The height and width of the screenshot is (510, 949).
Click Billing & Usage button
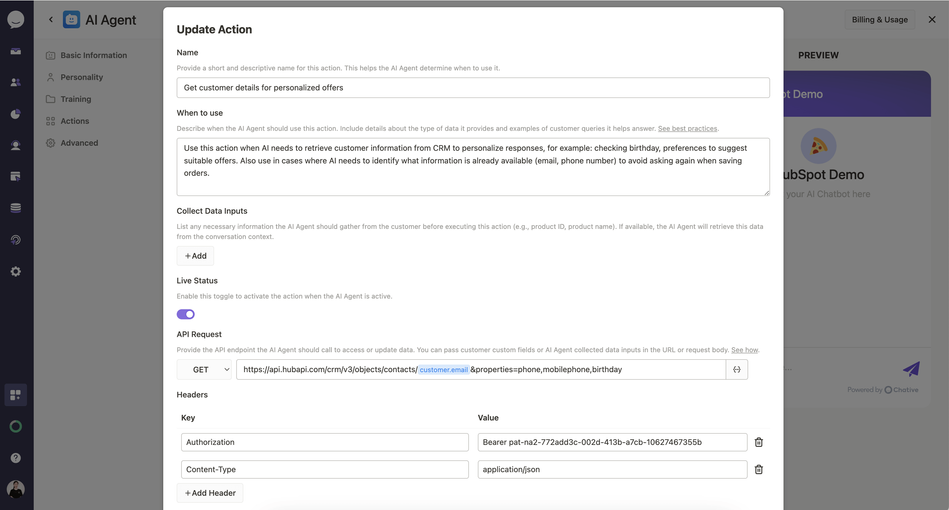(x=879, y=19)
